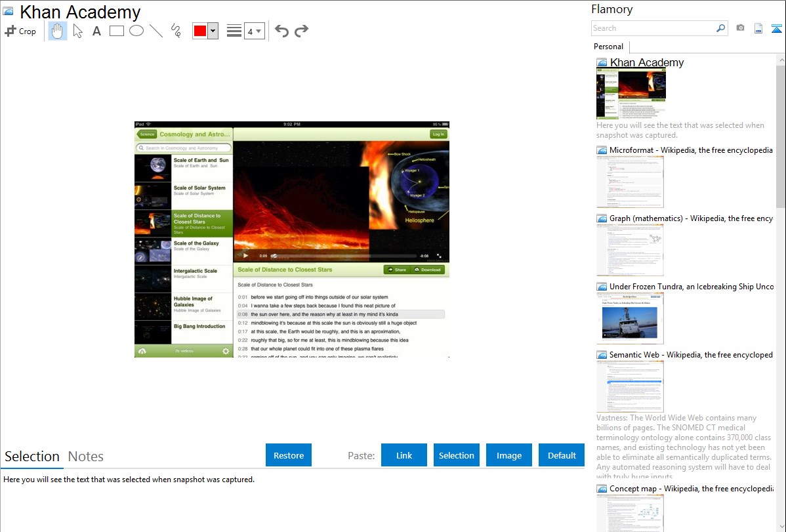786x532 pixels.
Task: Open the Concept map Wikipedia snapshot
Action: pos(692,488)
